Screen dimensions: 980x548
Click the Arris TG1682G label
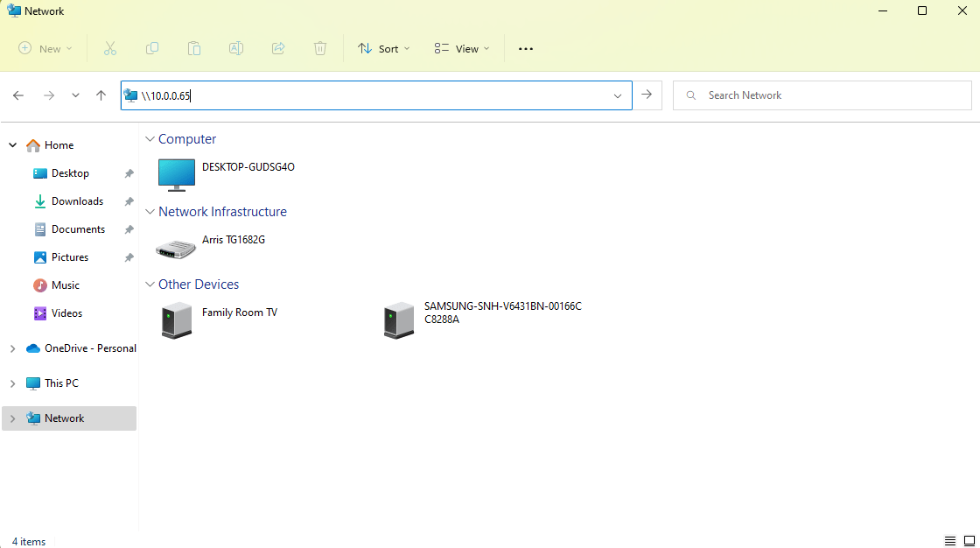pyautogui.click(x=234, y=240)
